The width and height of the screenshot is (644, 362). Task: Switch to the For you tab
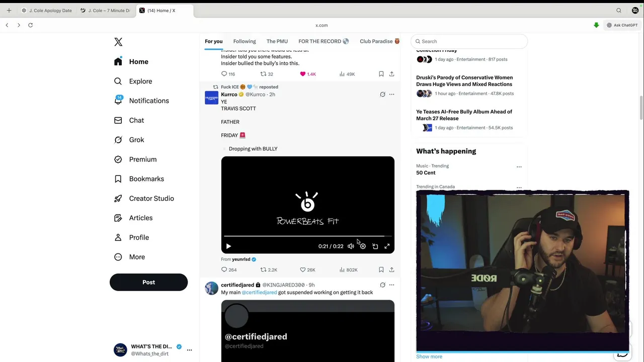[213, 41]
